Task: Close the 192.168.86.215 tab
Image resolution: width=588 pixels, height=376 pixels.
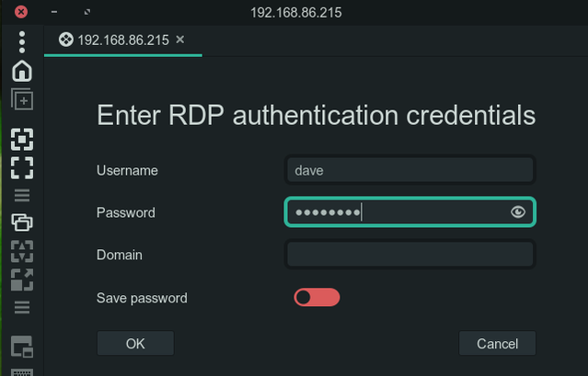Action: point(180,40)
